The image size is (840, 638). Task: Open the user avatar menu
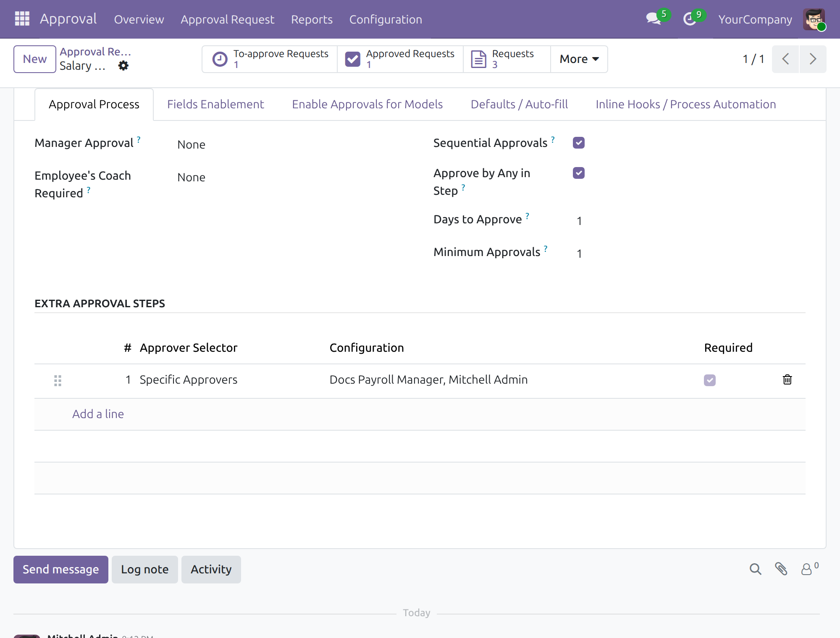[x=814, y=19]
